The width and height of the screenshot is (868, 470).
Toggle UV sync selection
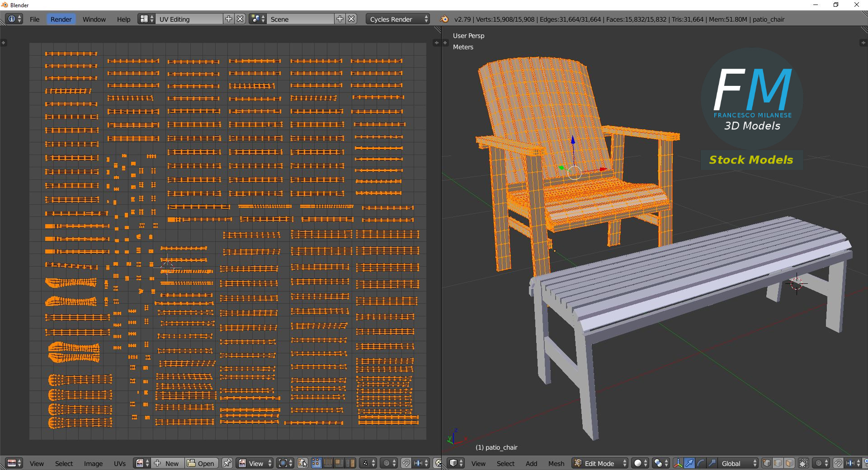pos(302,463)
